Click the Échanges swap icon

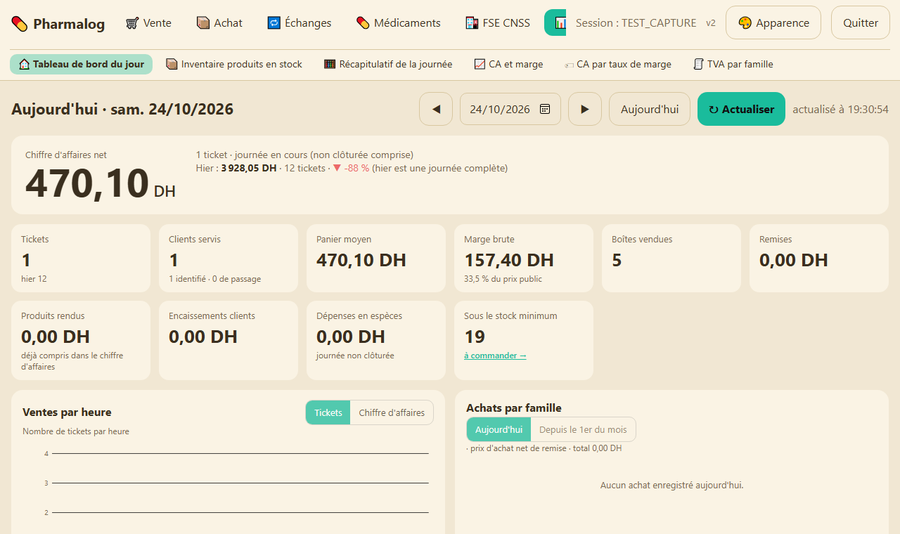tap(274, 23)
